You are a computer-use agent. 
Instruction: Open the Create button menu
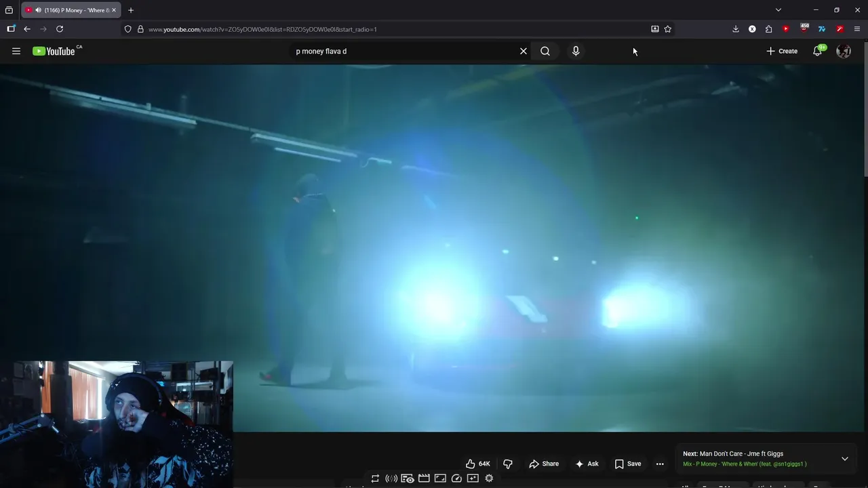pyautogui.click(x=782, y=51)
